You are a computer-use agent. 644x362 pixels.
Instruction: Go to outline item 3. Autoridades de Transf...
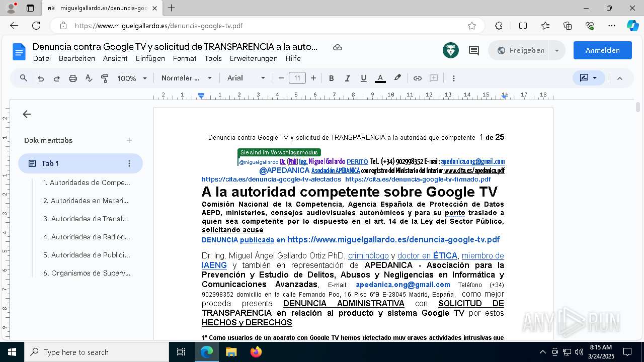[x=86, y=219]
